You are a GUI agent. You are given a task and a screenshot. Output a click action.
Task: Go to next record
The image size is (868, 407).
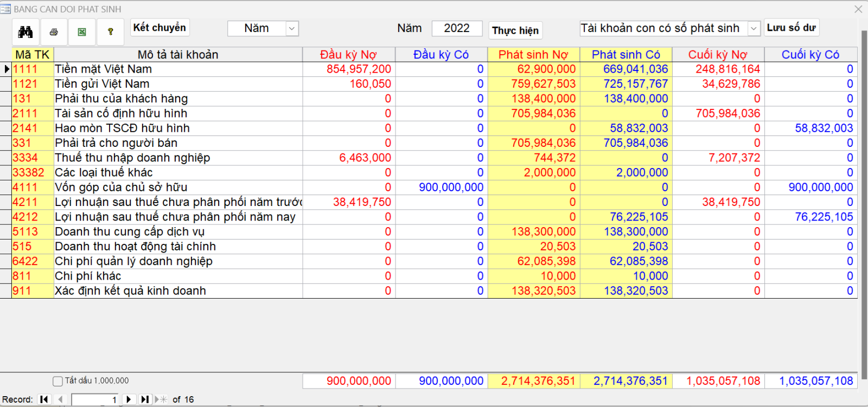pos(129,399)
